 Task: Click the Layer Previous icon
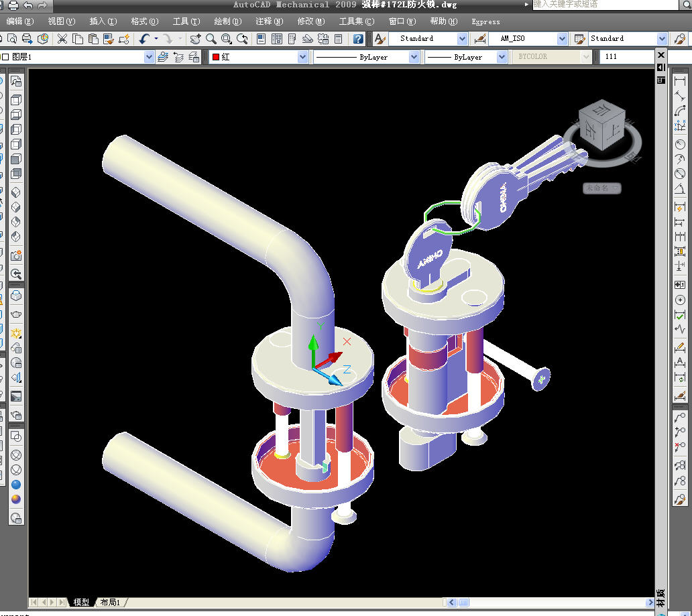click(178, 57)
